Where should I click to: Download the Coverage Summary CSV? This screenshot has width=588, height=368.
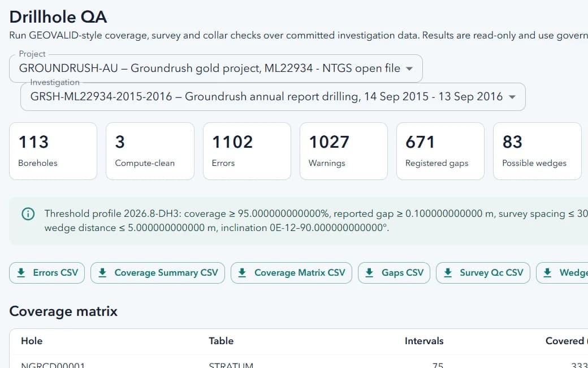pyautogui.click(x=158, y=273)
